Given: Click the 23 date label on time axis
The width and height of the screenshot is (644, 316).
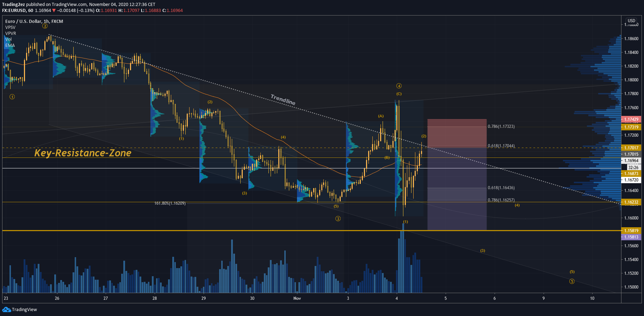Looking at the screenshot, I should pyautogui.click(x=6, y=298).
